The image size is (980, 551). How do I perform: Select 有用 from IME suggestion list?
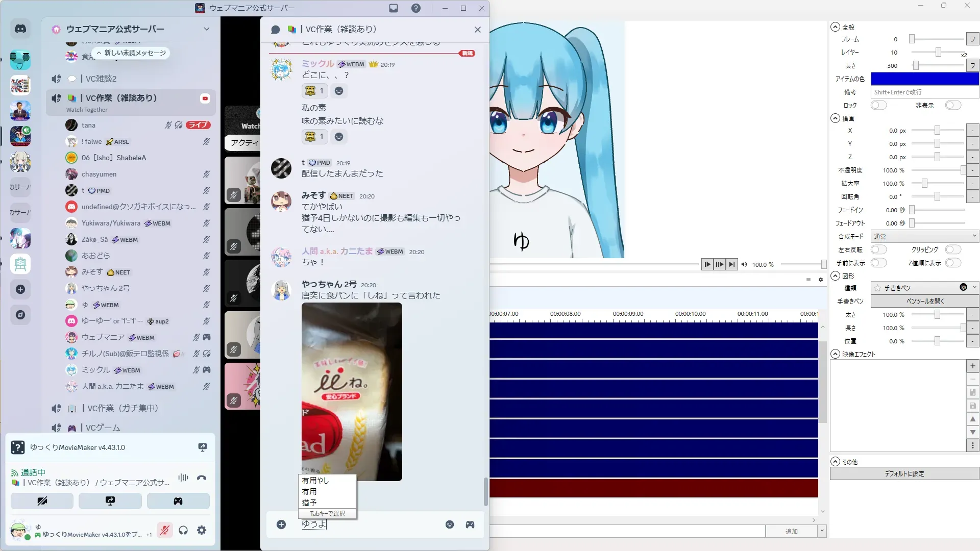(309, 491)
